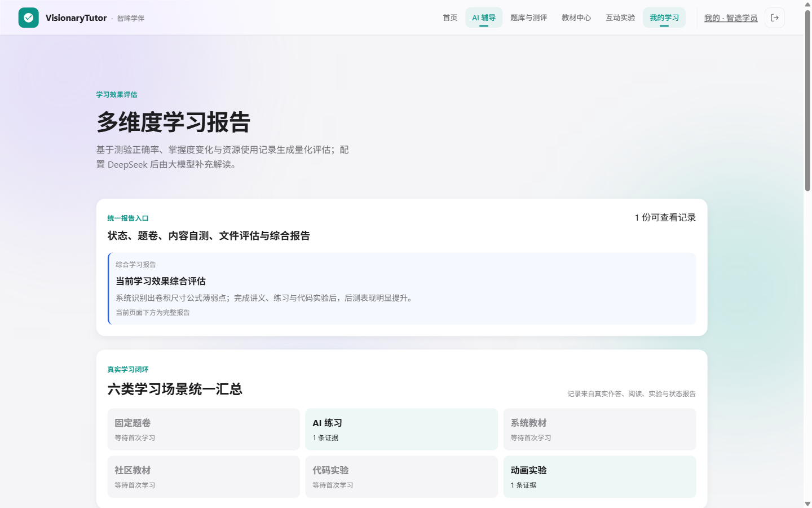Open the 当前学习效果综合评估 report card
Image resolution: width=812 pixels, height=508 pixels.
click(x=402, y=288)
